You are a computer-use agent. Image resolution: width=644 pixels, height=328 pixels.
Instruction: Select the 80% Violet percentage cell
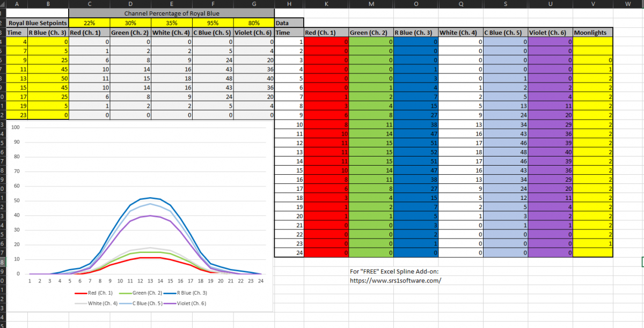click(x=253, y=23)
